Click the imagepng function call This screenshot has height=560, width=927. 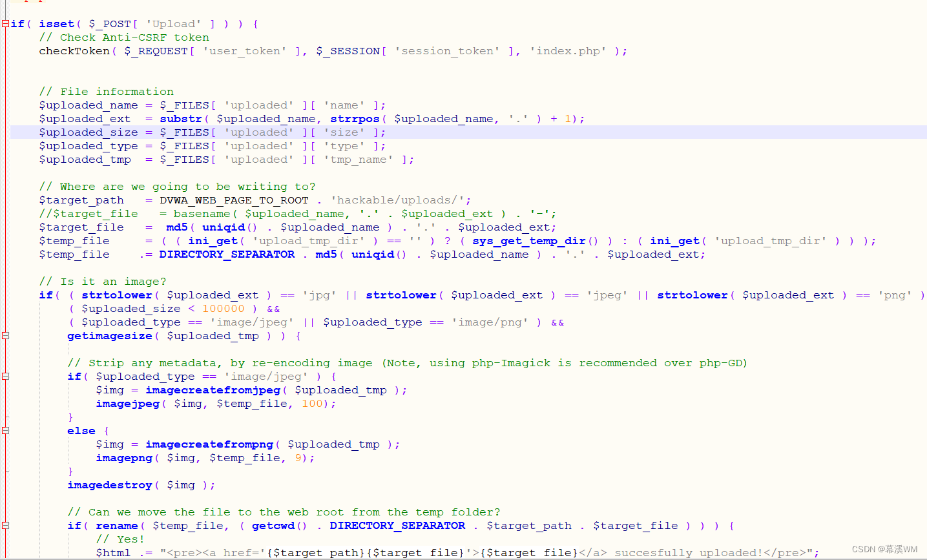124,458
